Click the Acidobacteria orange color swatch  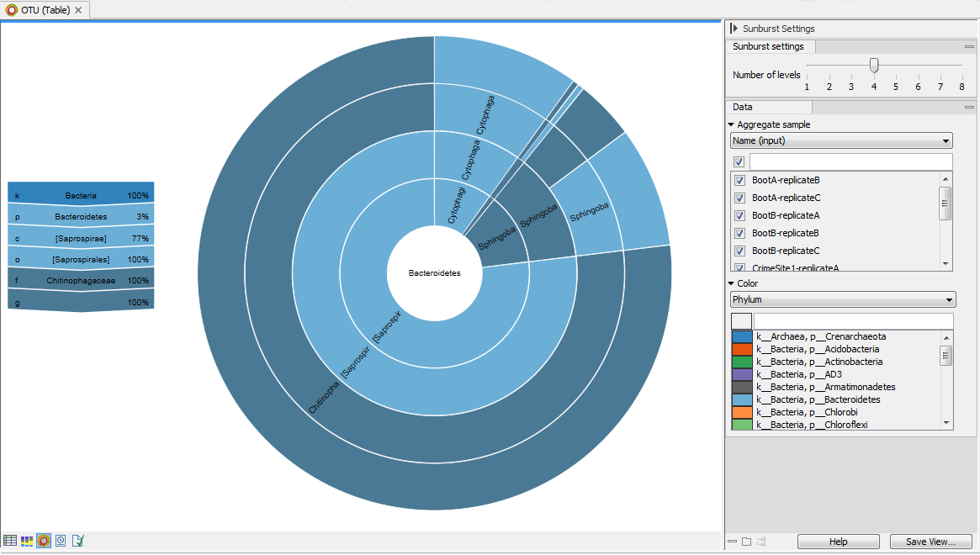coord(742,349)
